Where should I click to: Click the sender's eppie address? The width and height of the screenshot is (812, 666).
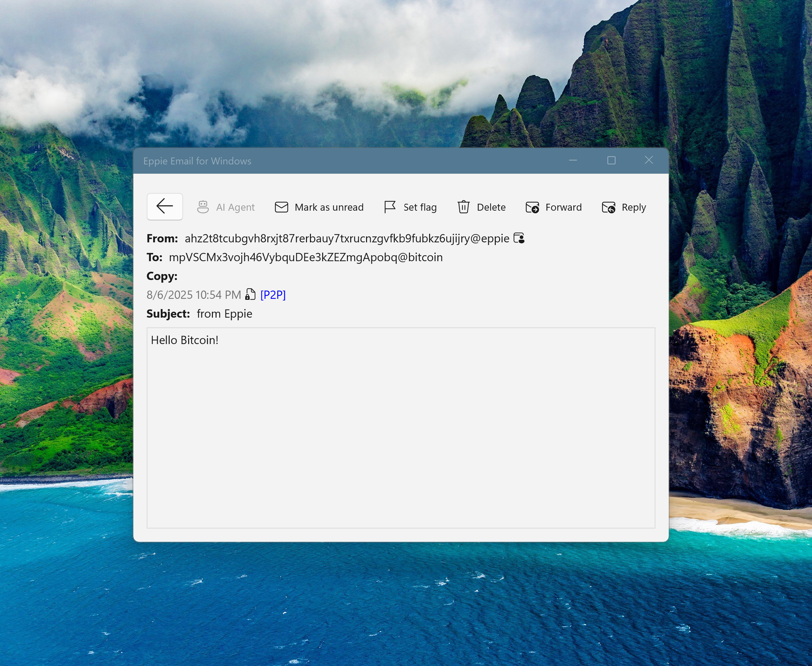(347, 238)
